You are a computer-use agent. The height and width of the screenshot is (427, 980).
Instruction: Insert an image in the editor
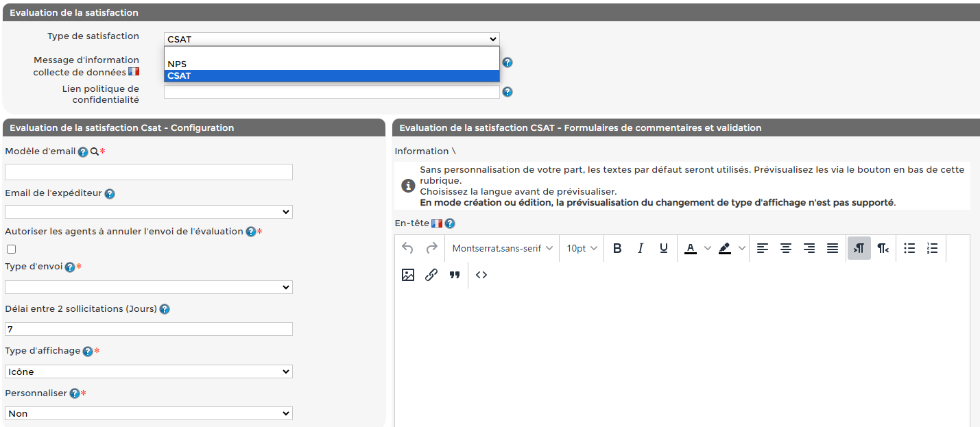(408, 275)
